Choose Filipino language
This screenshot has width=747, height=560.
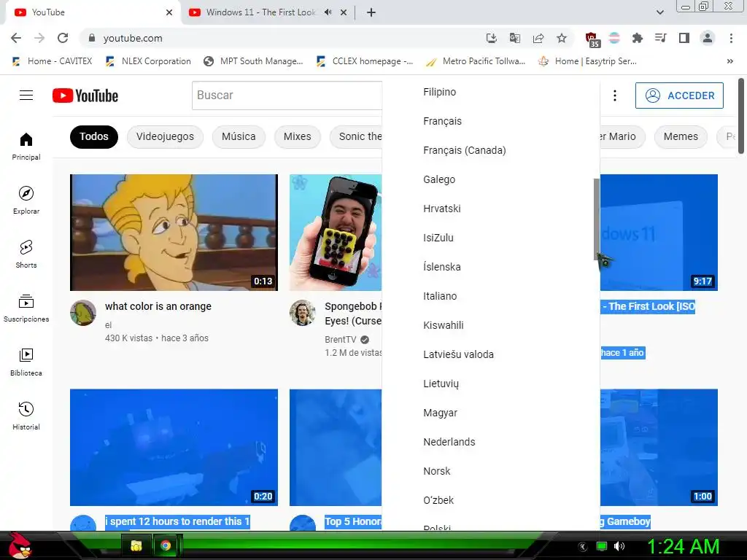[491, 92]
